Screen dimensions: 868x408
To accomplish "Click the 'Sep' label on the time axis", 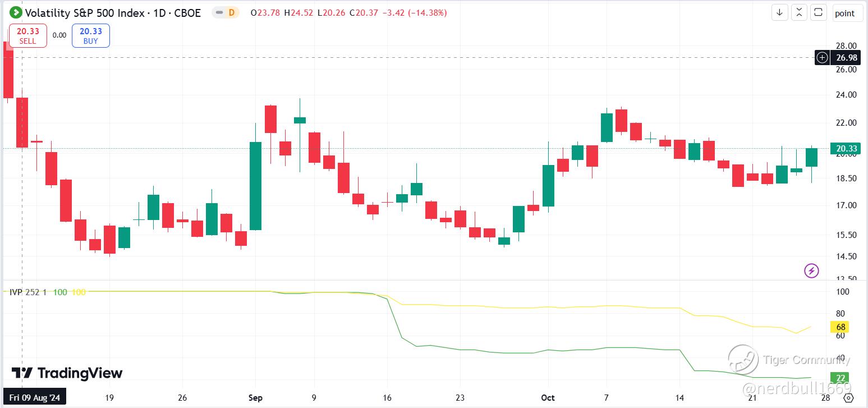I will [255, 398].
